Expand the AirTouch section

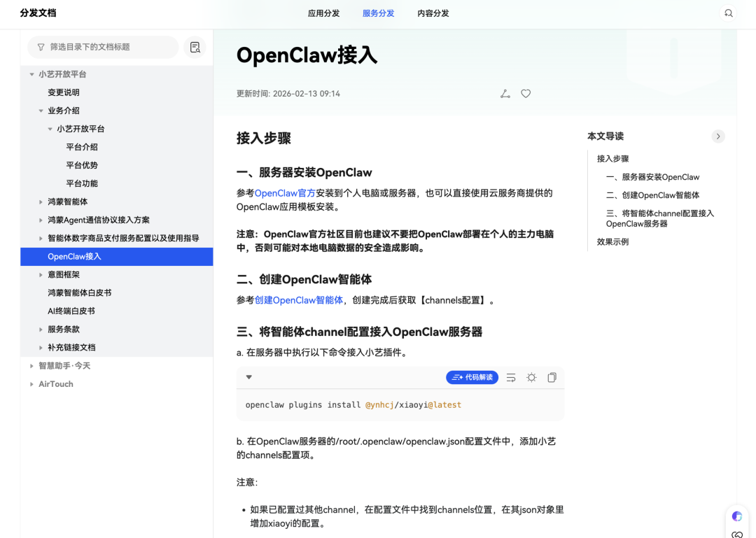click(x=31, y=384)
